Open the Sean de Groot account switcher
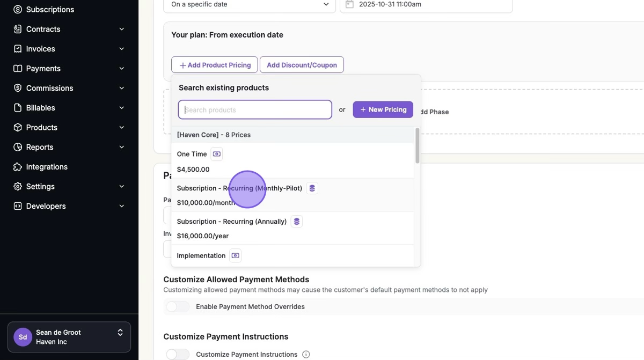 click(69, 337)
